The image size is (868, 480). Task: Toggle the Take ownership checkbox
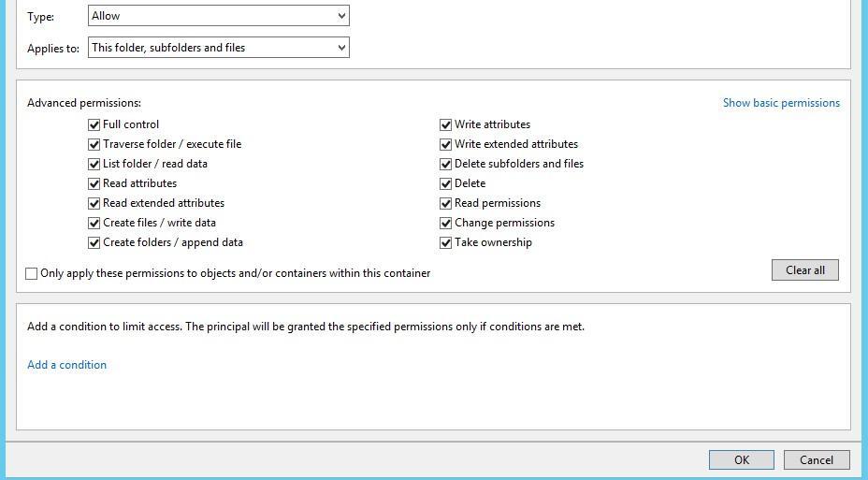click(445, 243)
